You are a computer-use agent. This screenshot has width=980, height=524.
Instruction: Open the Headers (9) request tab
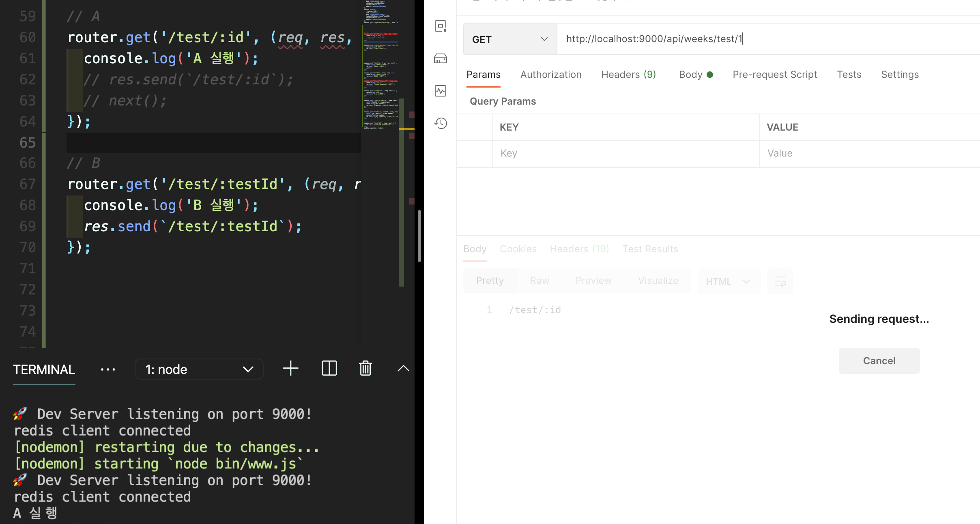[628, 75]
